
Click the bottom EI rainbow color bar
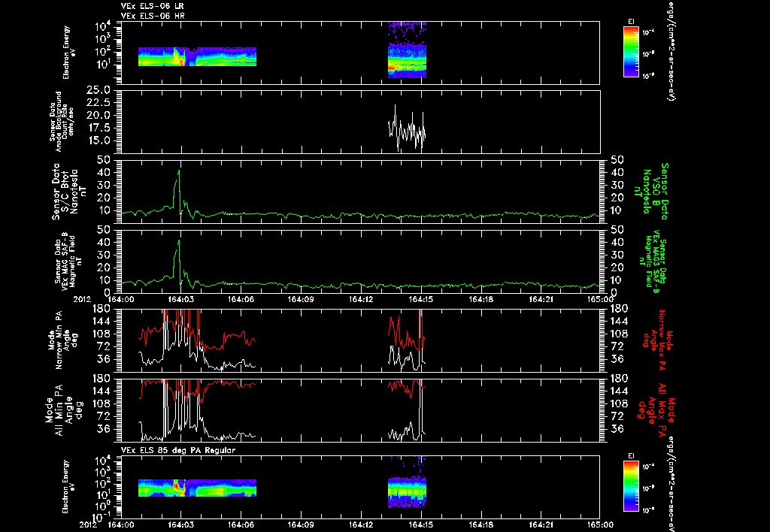[x=631, y=486]
